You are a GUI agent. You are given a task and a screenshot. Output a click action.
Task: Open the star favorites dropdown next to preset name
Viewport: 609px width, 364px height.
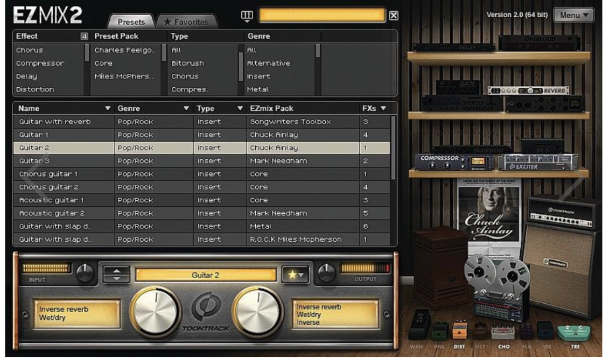[296, 275]
